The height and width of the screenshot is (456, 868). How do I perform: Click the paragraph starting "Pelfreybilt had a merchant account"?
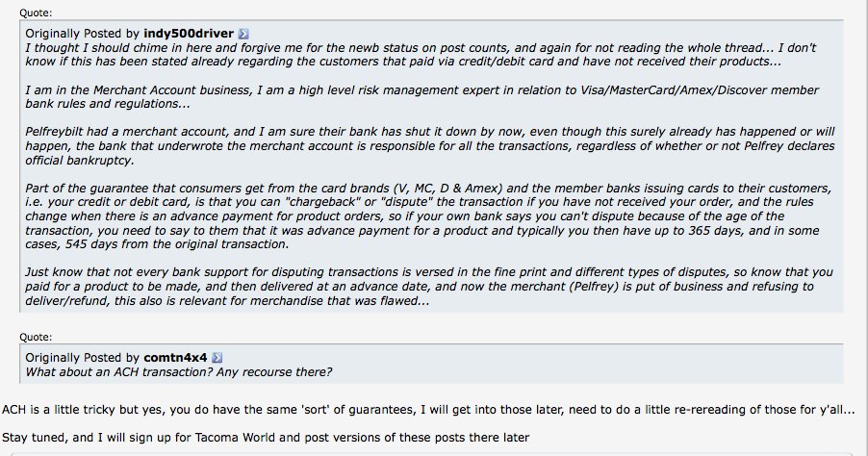pyautogui.click(x=430, y=146)
